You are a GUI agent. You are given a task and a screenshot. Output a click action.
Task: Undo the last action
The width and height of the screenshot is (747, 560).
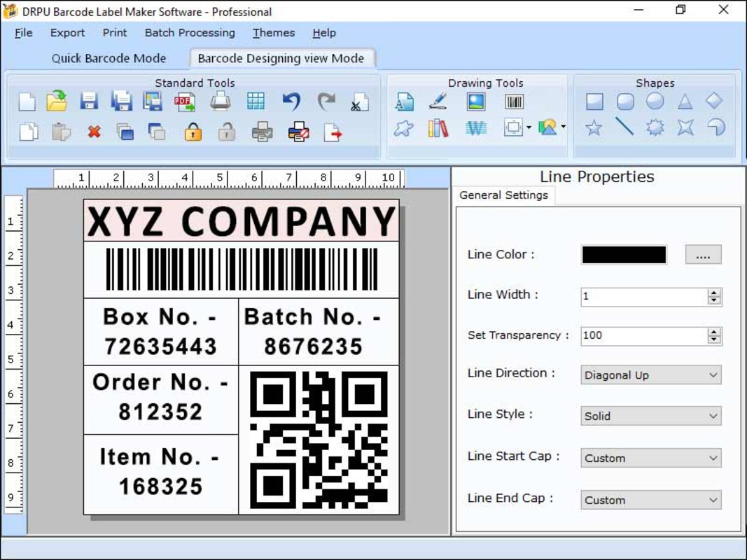pyautogui.click(x=292, y=101)
